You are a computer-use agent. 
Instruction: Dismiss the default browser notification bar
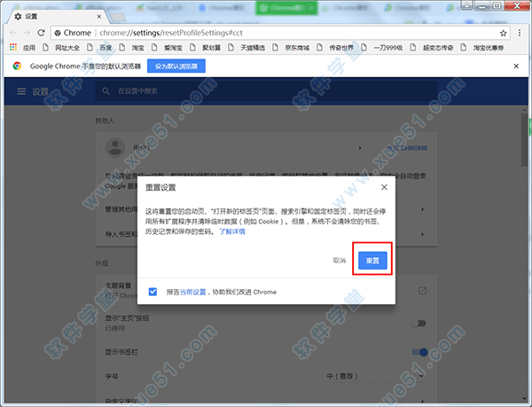pos(516,67)
